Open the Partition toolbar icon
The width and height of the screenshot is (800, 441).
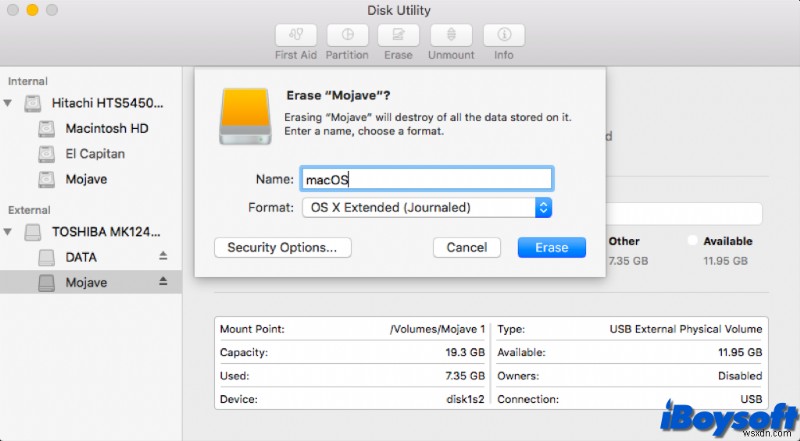point(347,35)
